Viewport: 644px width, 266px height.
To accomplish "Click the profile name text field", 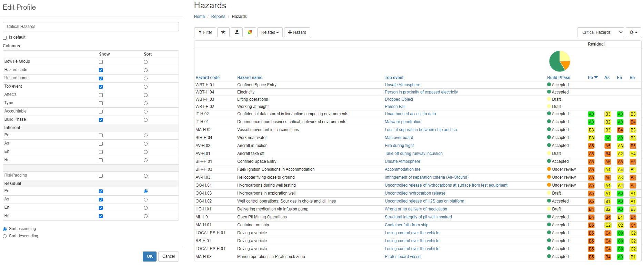I will coord(91,27).
